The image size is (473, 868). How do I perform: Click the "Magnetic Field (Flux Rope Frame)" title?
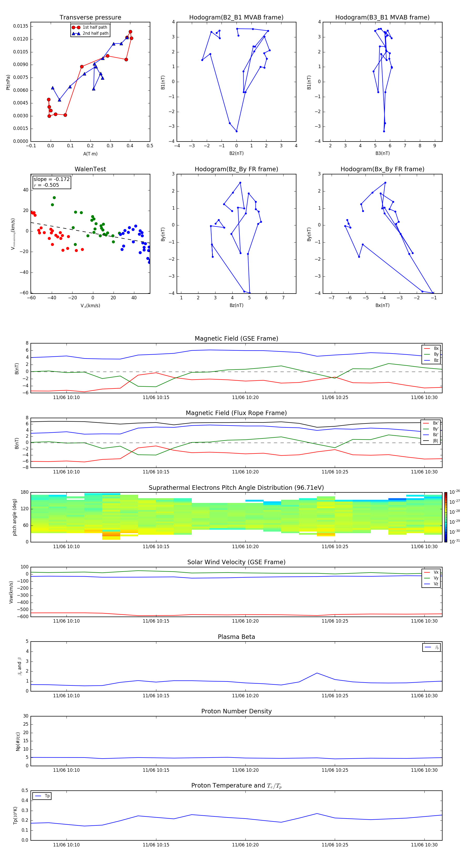(x=236, y=413)
